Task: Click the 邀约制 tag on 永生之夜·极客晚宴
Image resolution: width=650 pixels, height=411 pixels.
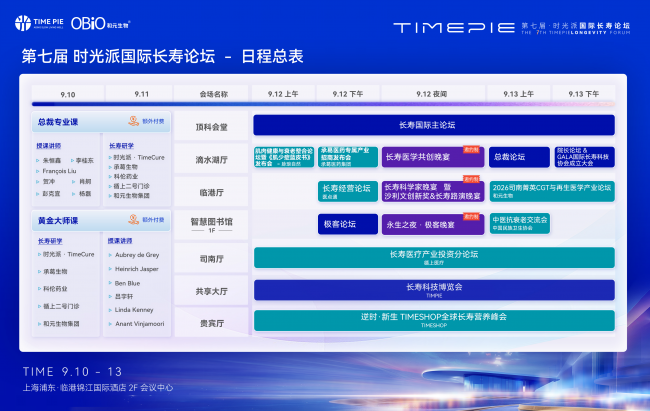Action: pos(471,216)
